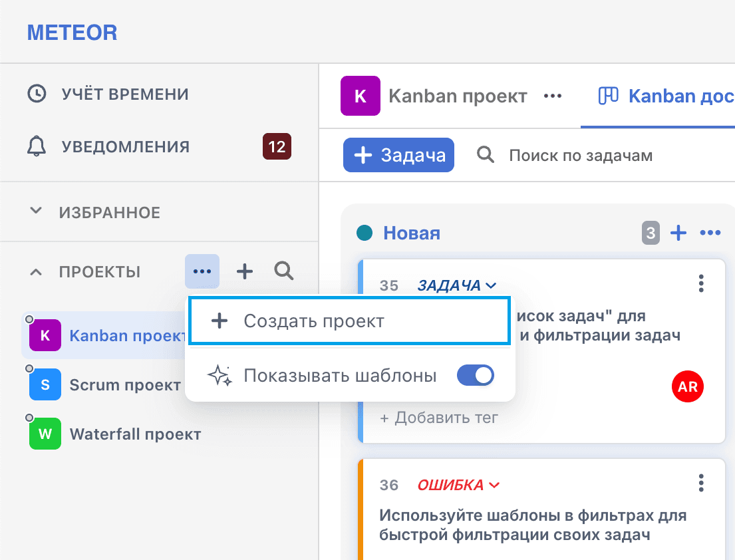
Task: Open ЗАДАЧА type dropdown on task 35
Action: 456,285
